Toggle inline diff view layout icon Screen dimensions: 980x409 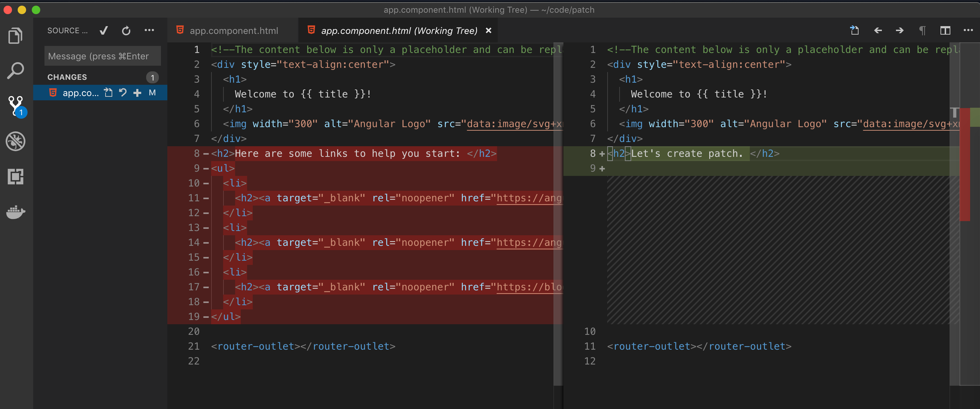point(945,30)
